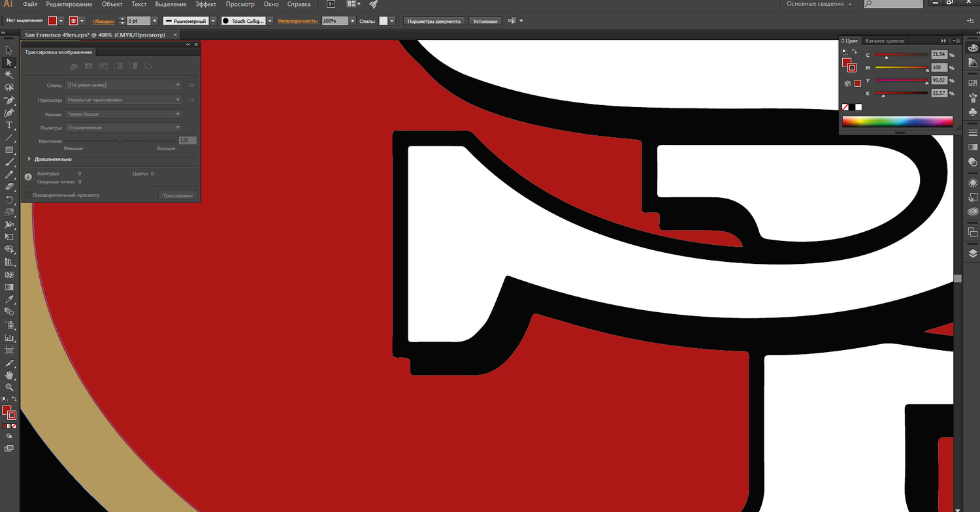The width and height of the screenshot is (980, 512).
Task: Open the Creative Cloud Libraries panel icon
Action: [x=973, y=211]
